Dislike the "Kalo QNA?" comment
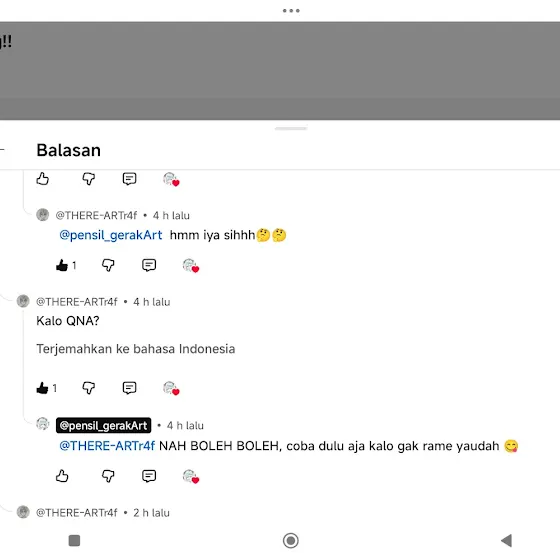Screen dimensions: 560x560 pyautogui.click(x=88, y=388)
